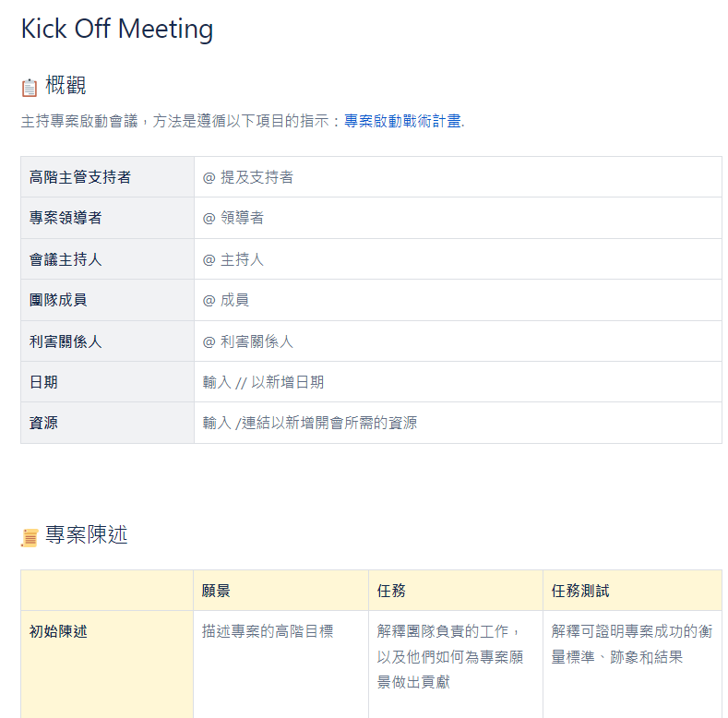Viewport: 728px width, 718px height.
Task: Click the 概觀 section heading text
Action: pos(66,86)
